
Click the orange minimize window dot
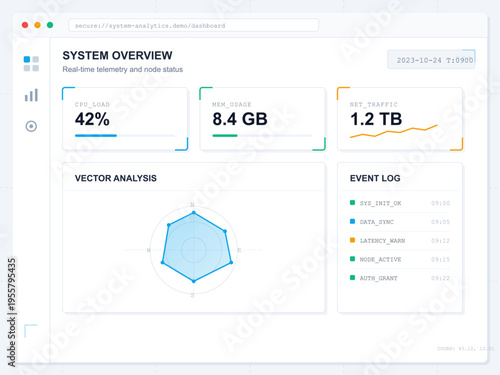coord(37,25)
